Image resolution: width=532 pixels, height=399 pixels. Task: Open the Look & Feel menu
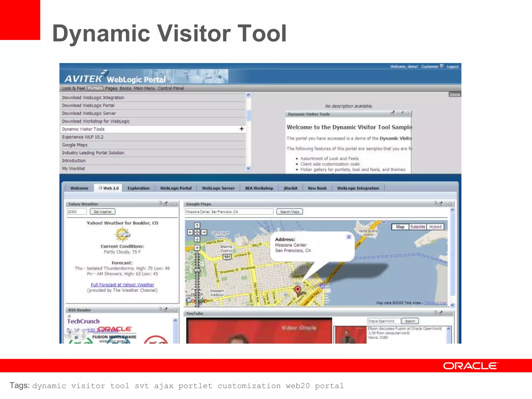(x=73, y=88)
